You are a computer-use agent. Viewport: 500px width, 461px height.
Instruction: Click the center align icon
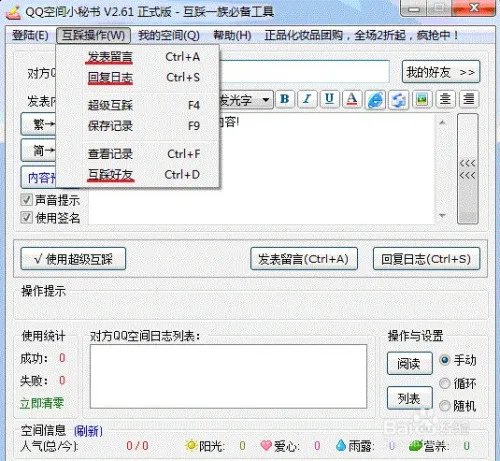(445, 99)
